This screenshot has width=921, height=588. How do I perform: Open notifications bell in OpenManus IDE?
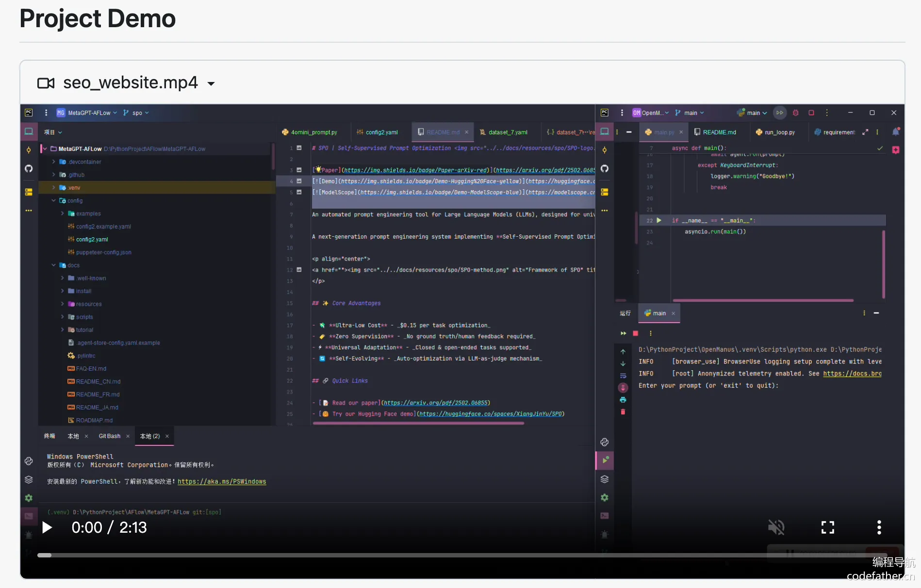(896, 131)
